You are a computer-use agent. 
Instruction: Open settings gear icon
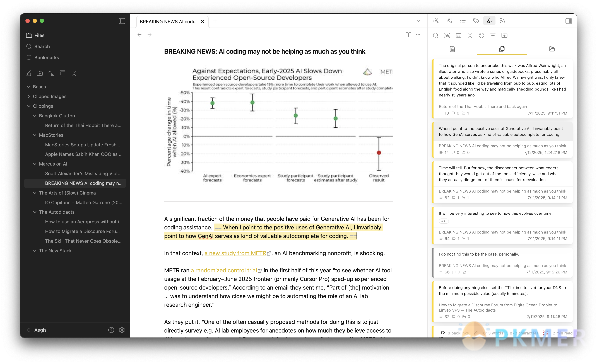click(122, 330)
